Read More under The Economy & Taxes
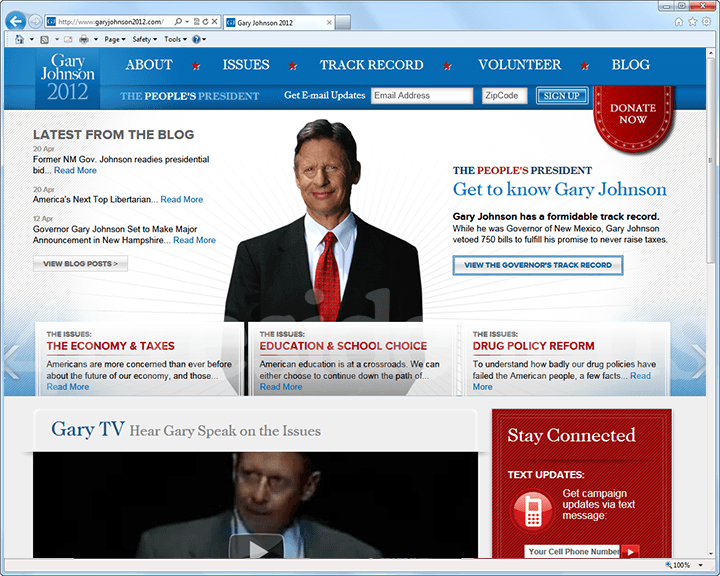Screen dimensions: 720x576 pos(68,387)
